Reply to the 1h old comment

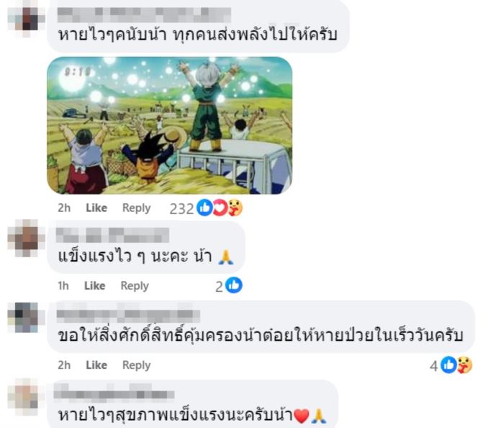tap(135, 286)
